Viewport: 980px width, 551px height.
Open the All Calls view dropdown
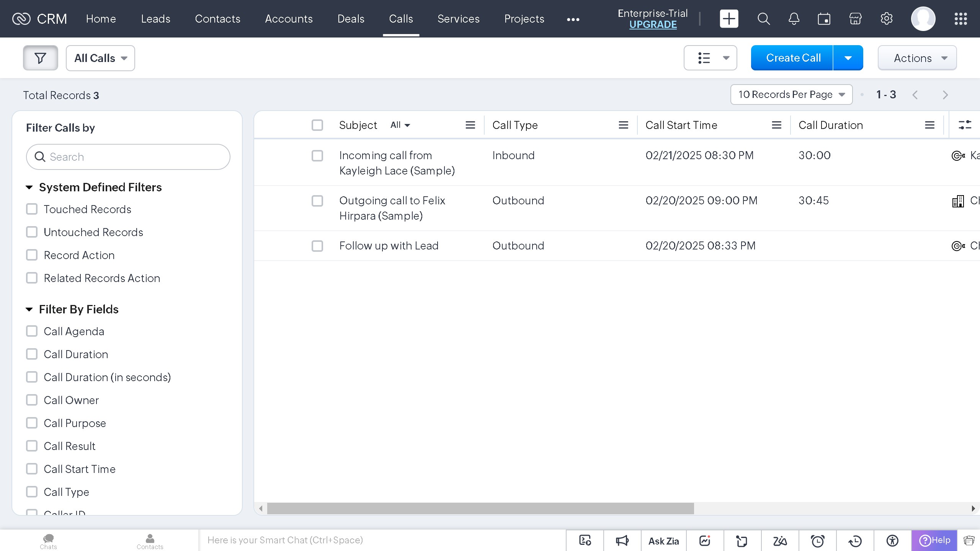(100, 58)
